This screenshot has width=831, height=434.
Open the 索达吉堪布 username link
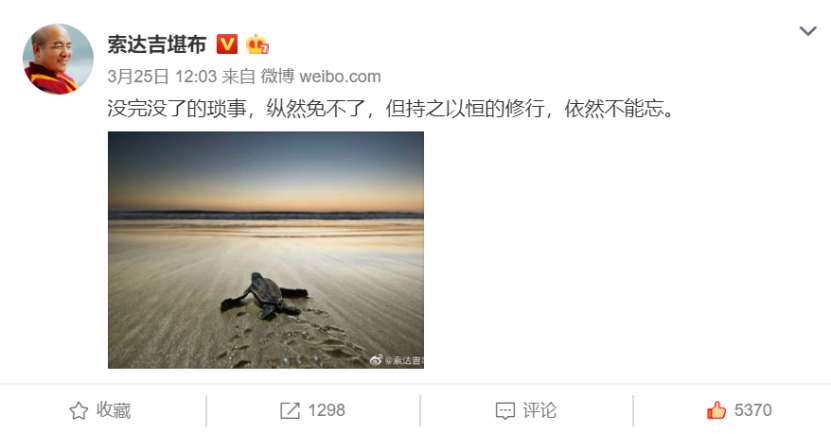(x=157, y=45)
